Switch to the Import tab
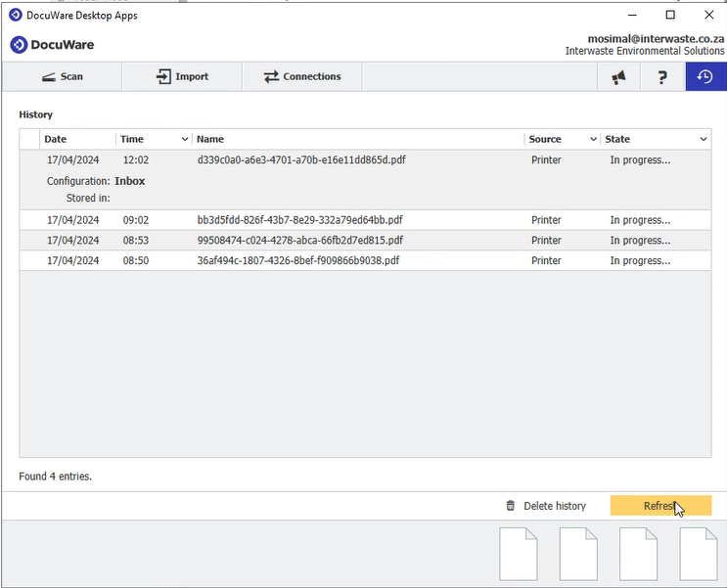This screenshot has width=727, height=588. tap(182, 76)
